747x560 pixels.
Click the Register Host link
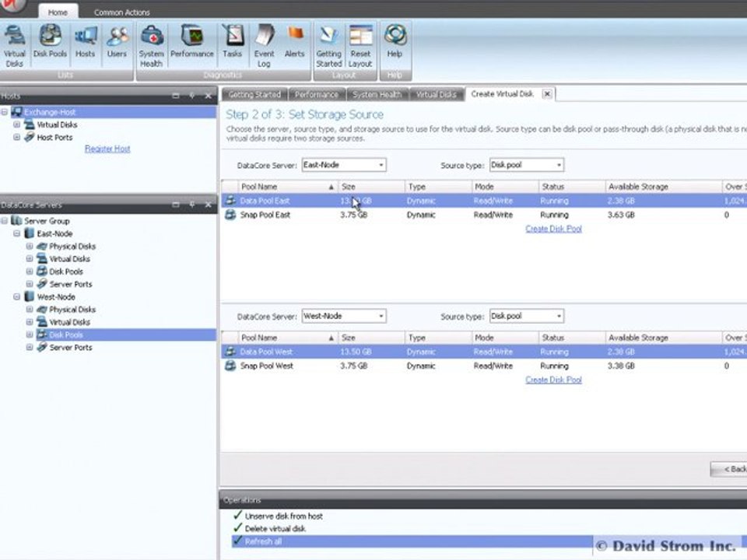coord(107,149)
